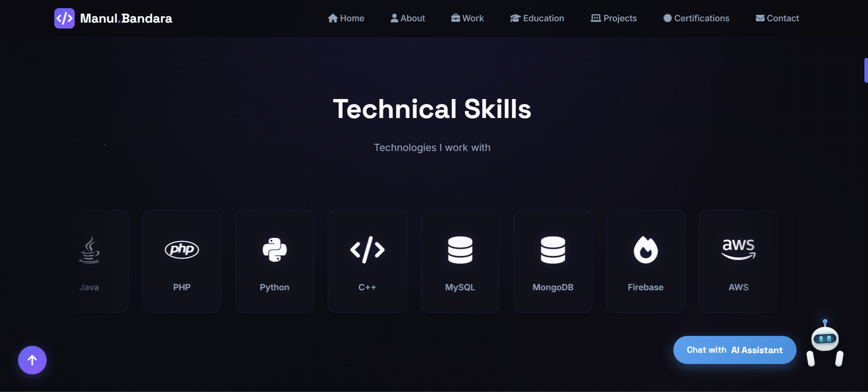Click the C++ label text
The height and width of the screenshot is (392, 868).
[367, 287]
